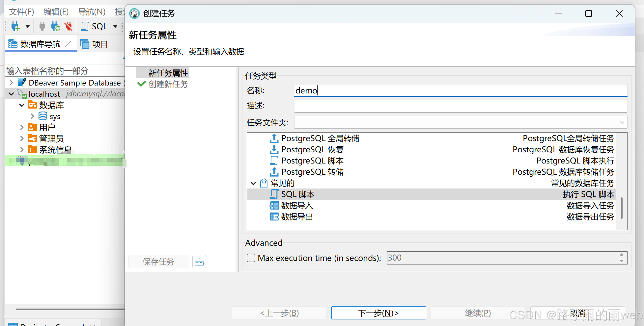Expand the 用户 tree node
644x326 pixels.
[22, 127]
